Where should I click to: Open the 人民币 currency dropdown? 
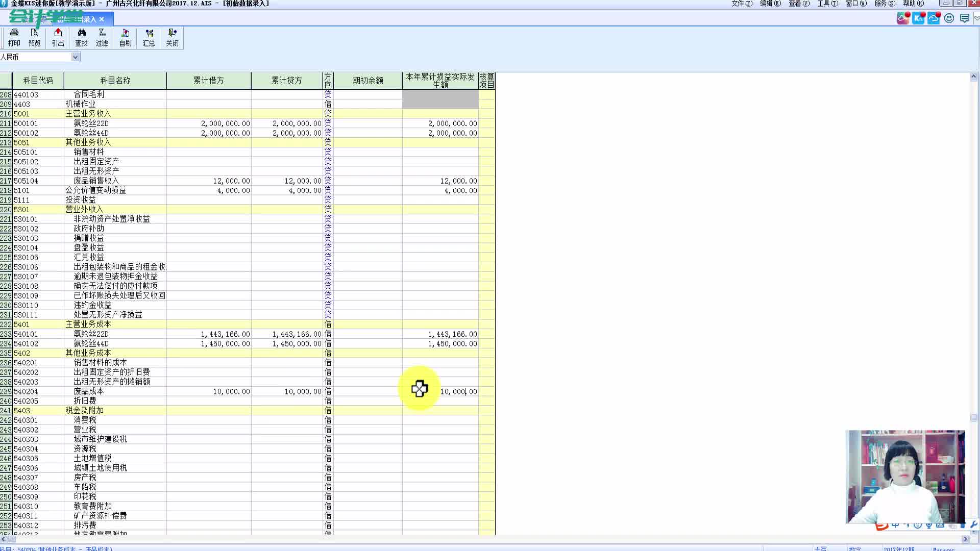pos(76,57)
